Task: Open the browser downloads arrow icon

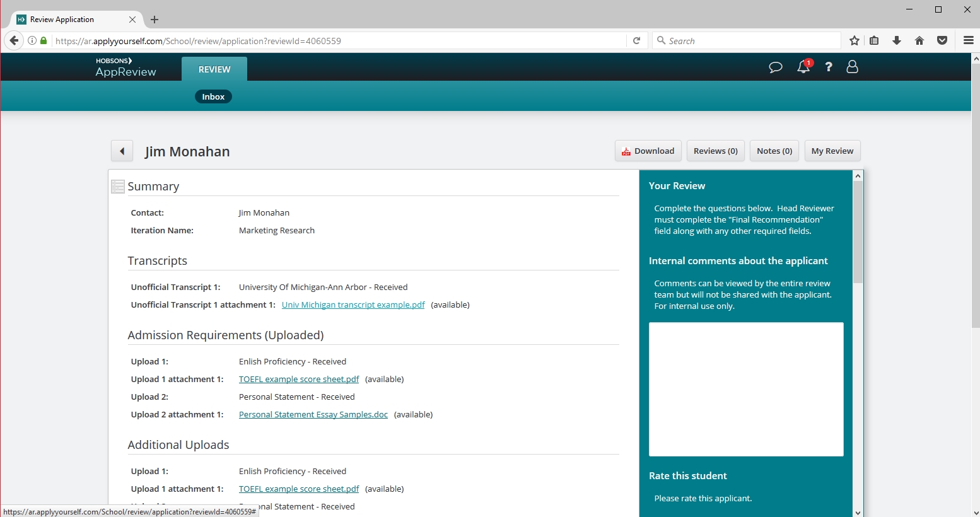Action: [897, 41]
